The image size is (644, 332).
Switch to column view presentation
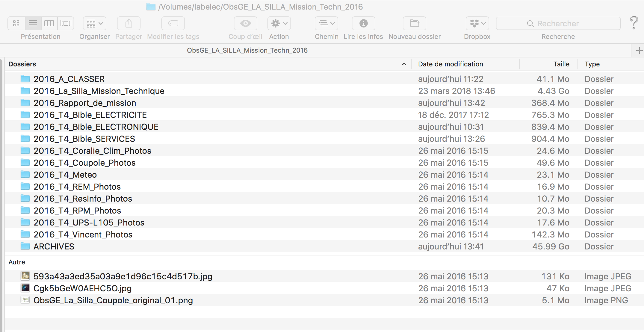(49, 23)
